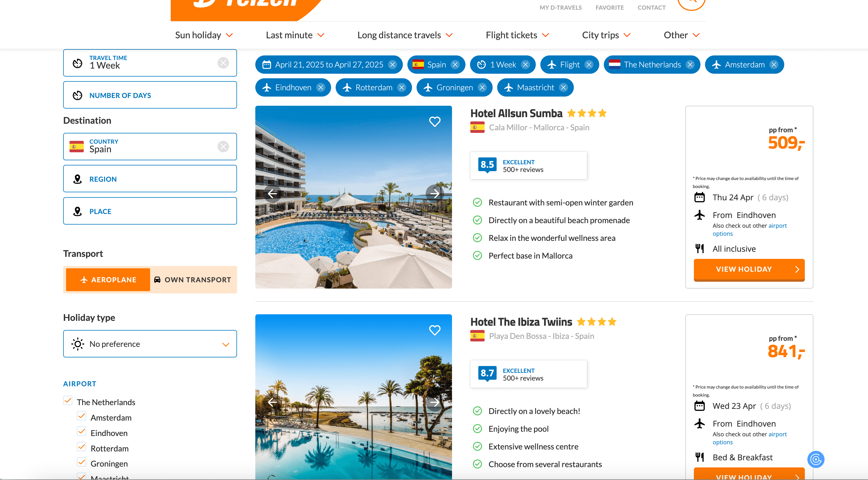Open the Sun holiday menu
This screenshot has height=480, width=868.
click(x=204, y=35)
